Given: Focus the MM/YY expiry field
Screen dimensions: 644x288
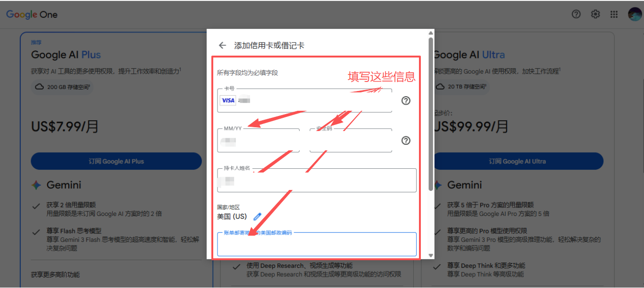Looking at the screenshot, I should [258, 140].
